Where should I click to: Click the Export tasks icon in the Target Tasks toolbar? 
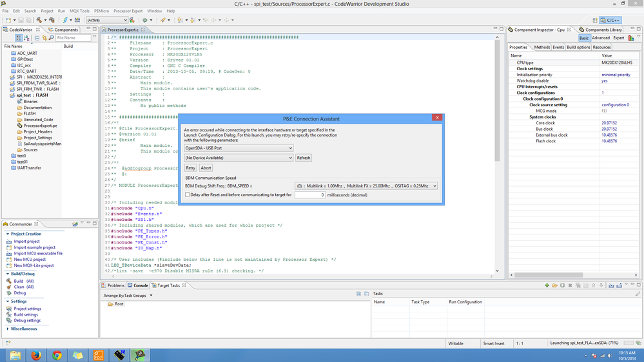point(619,285)
